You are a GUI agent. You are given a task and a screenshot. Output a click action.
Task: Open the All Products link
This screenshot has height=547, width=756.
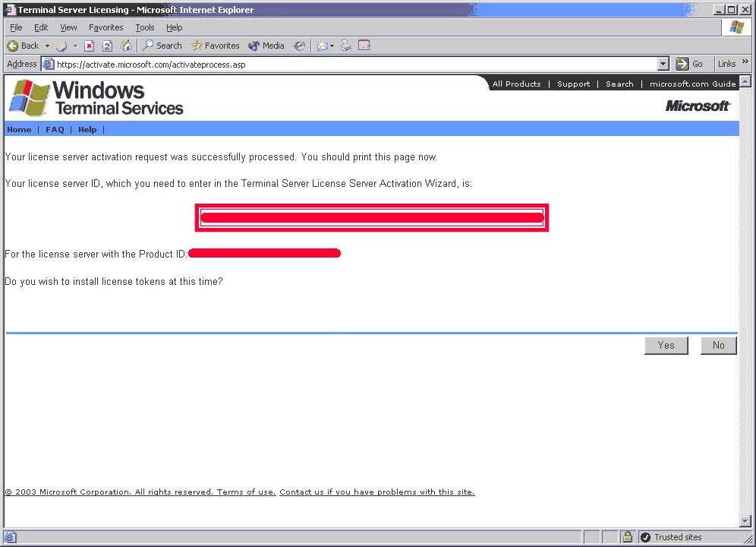click(516, 84)
